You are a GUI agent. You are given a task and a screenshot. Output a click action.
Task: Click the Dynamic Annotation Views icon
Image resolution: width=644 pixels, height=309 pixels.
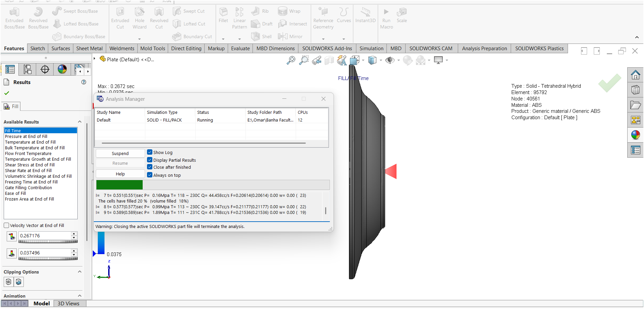tap(342, 60)
